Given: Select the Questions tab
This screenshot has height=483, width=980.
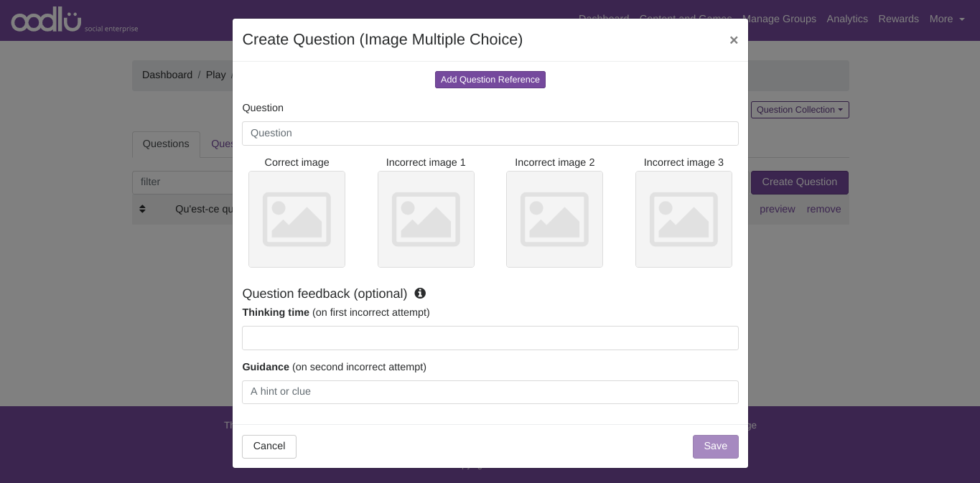Looking at the screenshot, I should click(x=166, y=144).
